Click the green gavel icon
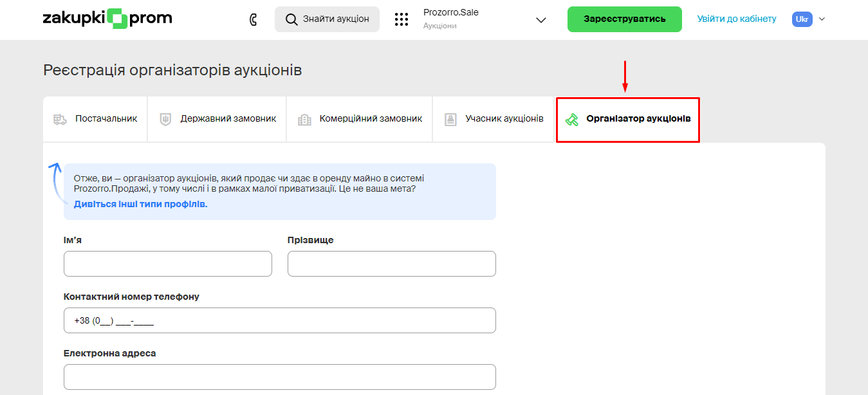Screen dimensions: 868x395 571,120
